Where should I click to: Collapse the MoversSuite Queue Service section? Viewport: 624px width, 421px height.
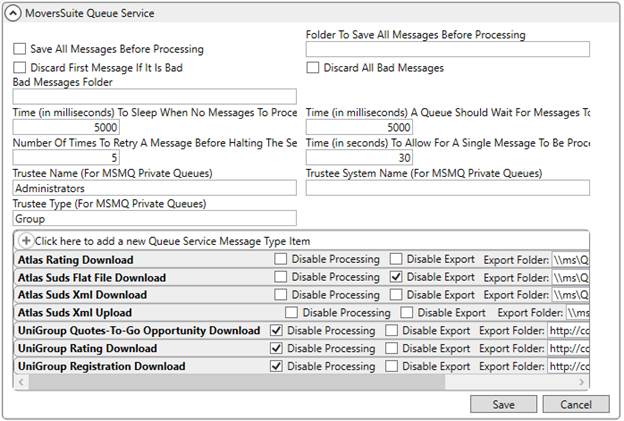(13, 14)
